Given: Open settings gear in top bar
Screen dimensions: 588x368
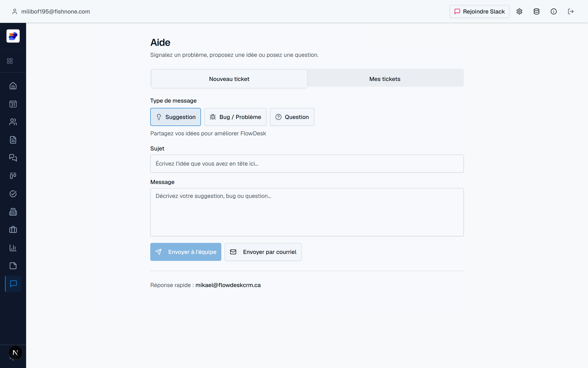Looking at the screenshot, I should point(519,11).
